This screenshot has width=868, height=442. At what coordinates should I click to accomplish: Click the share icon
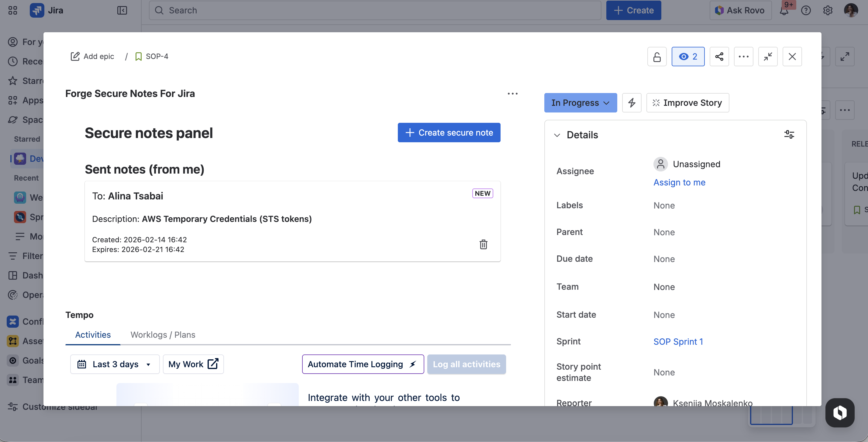click(719, 56)
